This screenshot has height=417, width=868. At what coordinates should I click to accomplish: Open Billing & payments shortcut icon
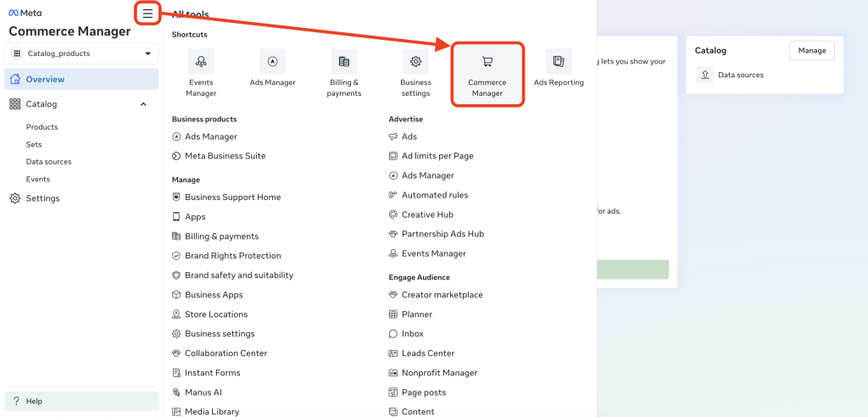click(x=344, y=62)
